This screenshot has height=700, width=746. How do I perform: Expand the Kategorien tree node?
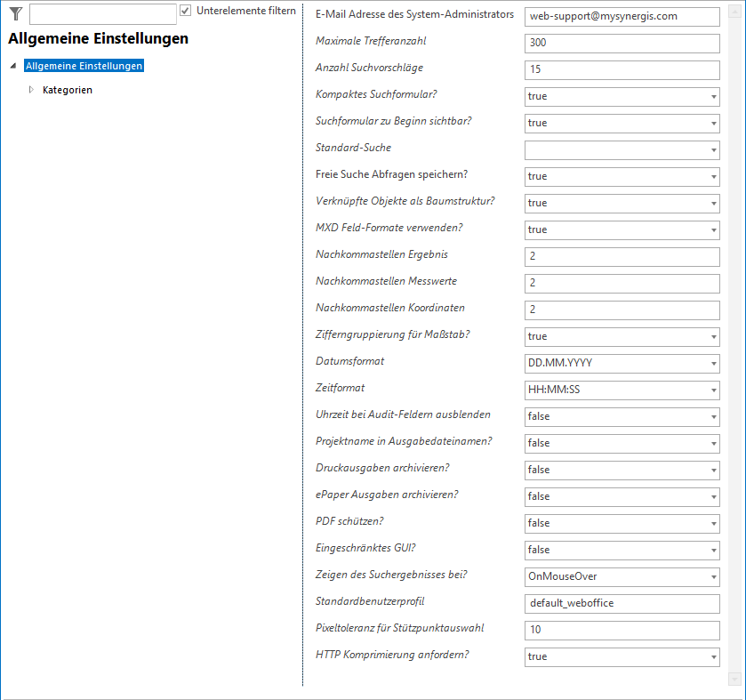tap(31, 90)
